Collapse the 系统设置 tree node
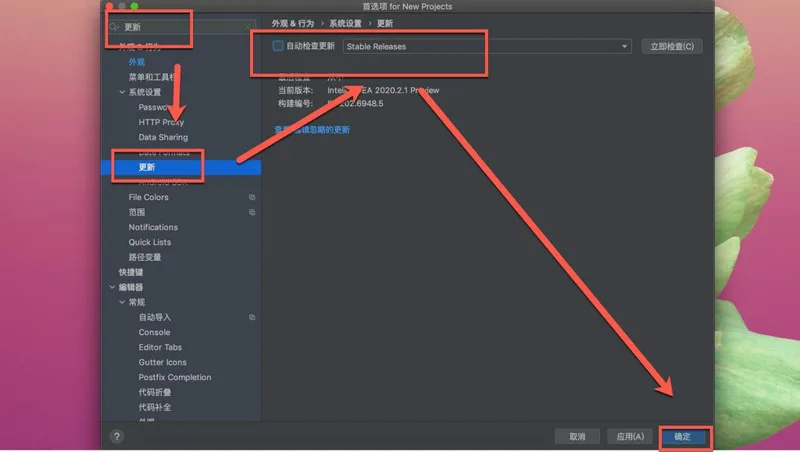 point(122,92)
